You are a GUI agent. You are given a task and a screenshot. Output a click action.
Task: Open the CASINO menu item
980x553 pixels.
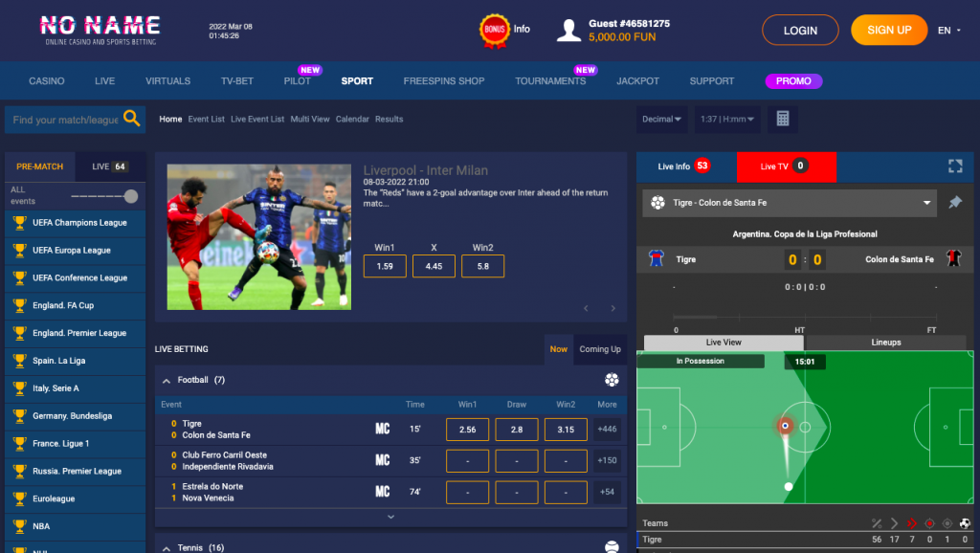46,81
